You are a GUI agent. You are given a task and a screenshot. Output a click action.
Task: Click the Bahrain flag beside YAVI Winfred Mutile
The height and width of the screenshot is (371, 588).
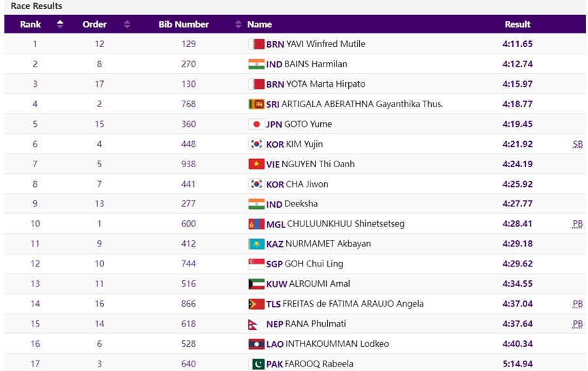(256, 44)
